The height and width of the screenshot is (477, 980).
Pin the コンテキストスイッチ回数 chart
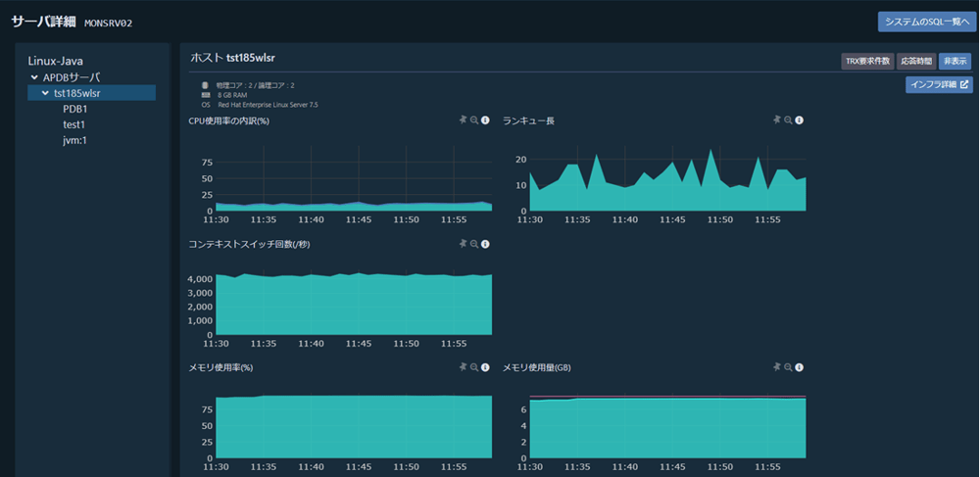(x=464, y=244)
